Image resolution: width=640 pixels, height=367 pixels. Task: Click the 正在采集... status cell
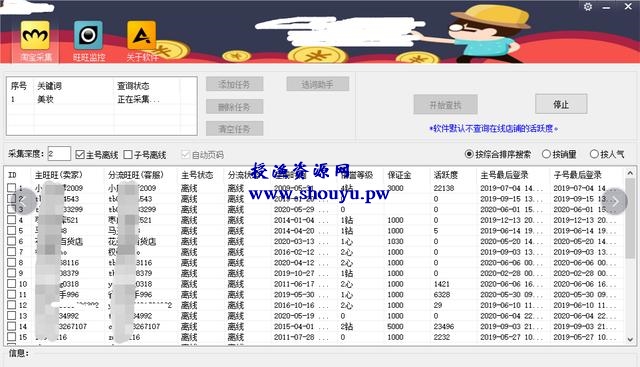point(138,99)
